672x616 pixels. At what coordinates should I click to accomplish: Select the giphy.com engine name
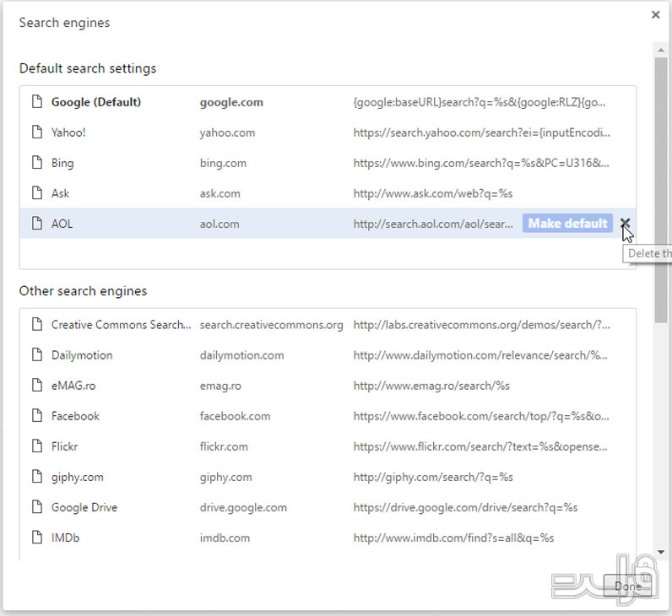(78, 478)
